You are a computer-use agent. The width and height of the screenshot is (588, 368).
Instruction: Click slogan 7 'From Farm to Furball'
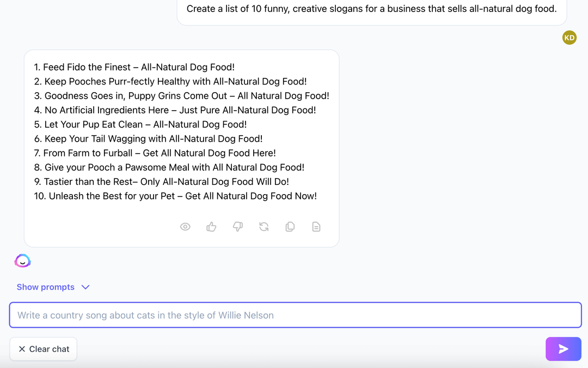click(x=156, y=153)
